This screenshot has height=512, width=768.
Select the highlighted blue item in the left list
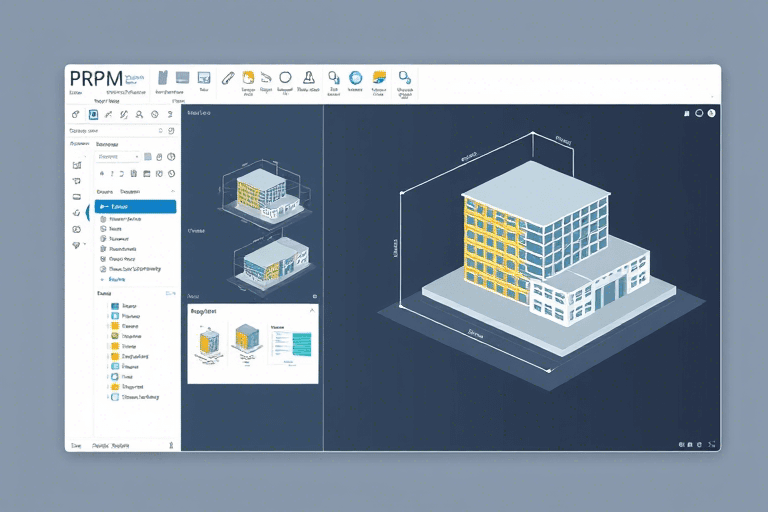tap(135, 206)
